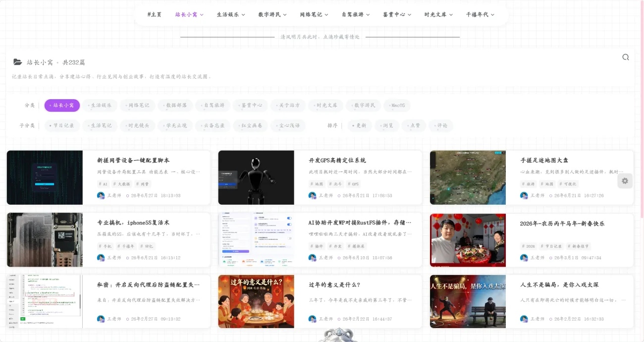The image size is (644, 342).
Task: Click the # AI tag
Action: (x=103, y=184)
